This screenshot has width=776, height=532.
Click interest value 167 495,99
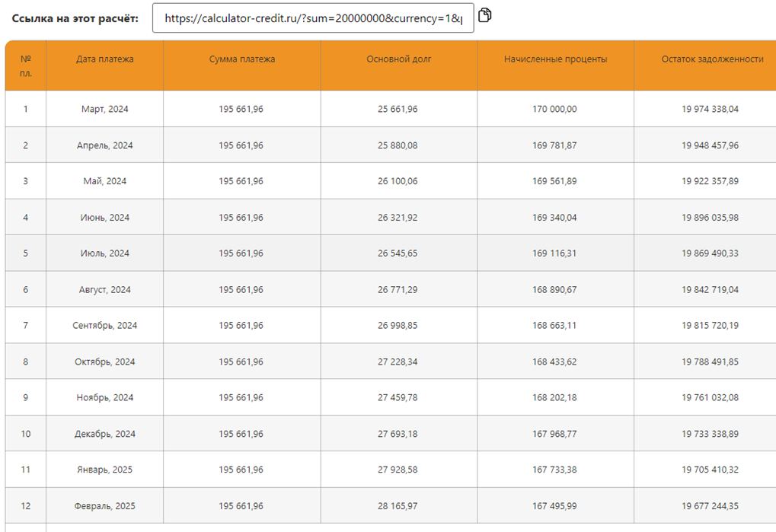(554, 506)
